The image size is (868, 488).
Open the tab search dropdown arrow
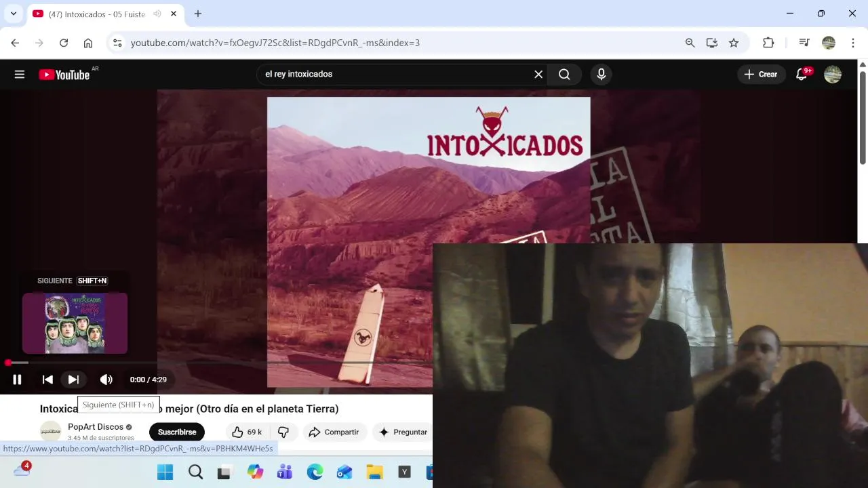(14, 14)
